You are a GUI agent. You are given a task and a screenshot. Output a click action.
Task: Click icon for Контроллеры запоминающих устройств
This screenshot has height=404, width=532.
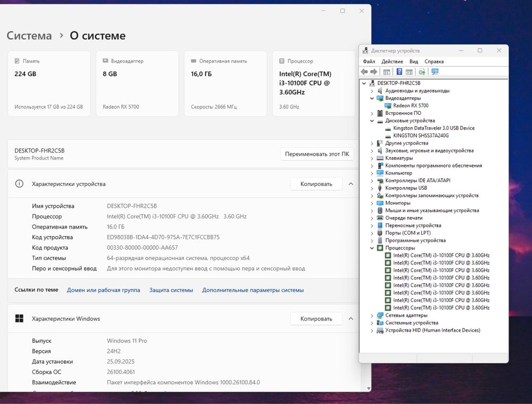coord(380,196)
